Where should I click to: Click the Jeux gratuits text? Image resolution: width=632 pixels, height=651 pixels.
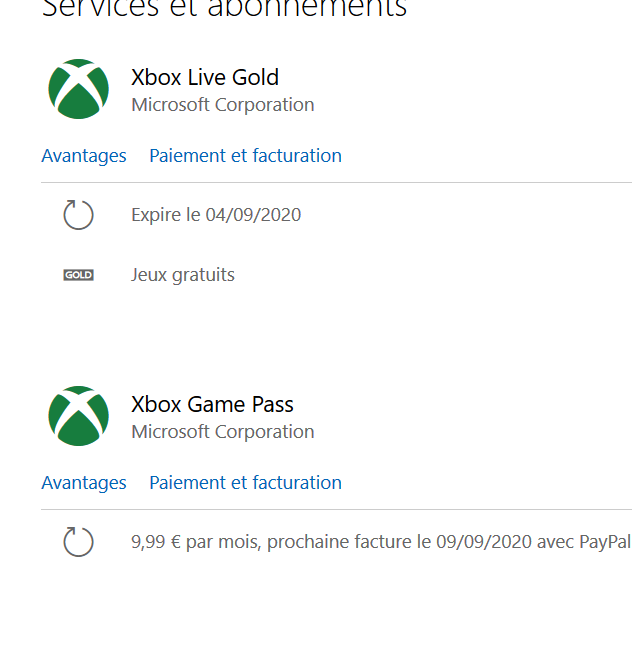pyautogui.click(x=183, y=275)
